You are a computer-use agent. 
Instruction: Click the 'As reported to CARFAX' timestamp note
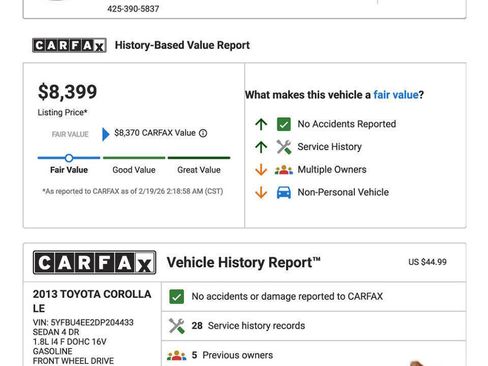pyautogui.click(x=133, y=192)
